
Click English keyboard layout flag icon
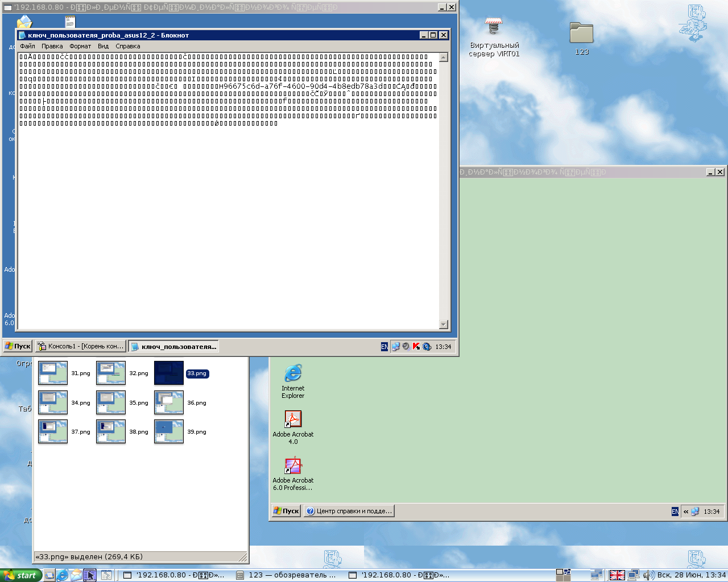tap(617, 575)
